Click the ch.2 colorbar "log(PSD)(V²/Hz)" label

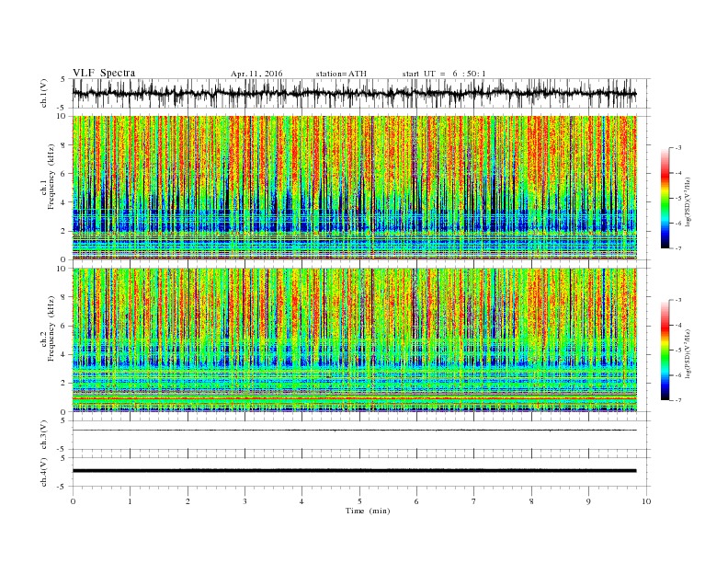(x=688, y=352)
